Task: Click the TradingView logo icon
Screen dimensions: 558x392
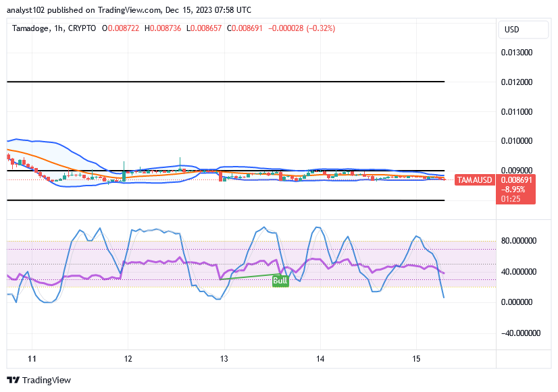Action: [13, 380]
